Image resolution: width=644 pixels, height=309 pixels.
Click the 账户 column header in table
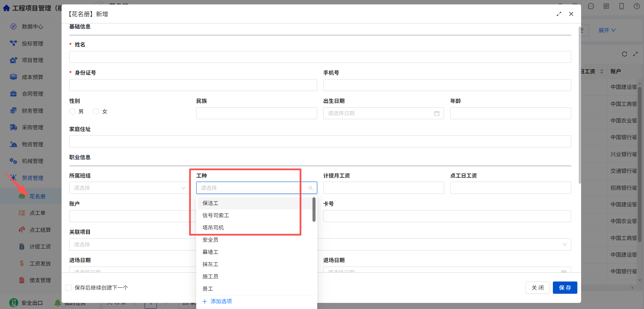[615, 71]
